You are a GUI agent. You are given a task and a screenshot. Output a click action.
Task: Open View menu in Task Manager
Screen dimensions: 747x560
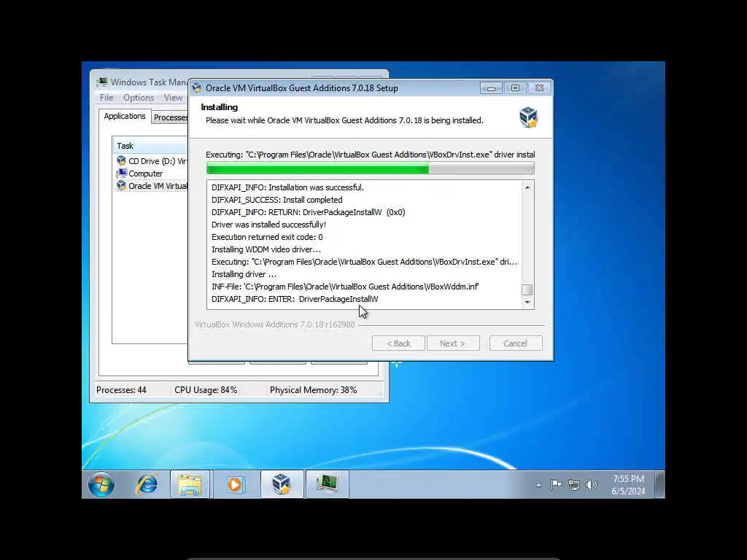click(x=174, y=98)
